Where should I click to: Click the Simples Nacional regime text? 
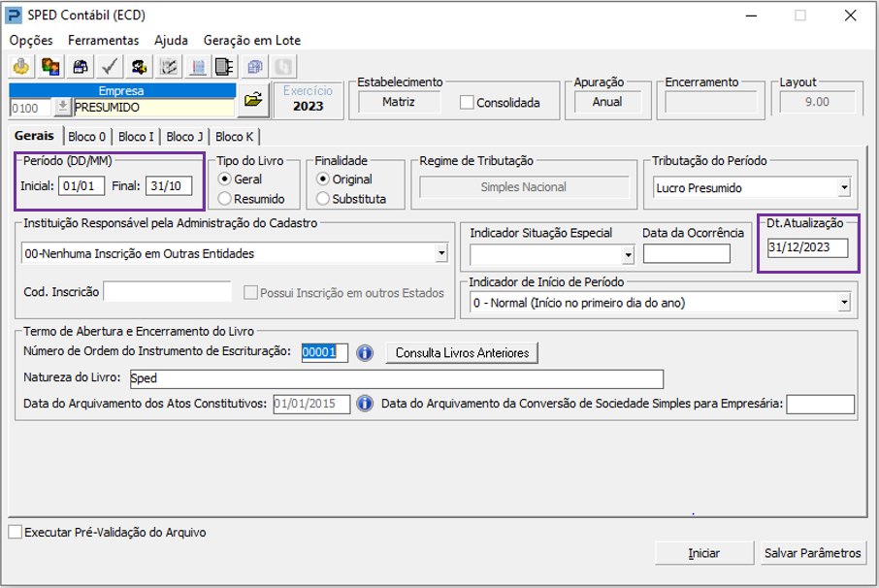tap(524, 187)
